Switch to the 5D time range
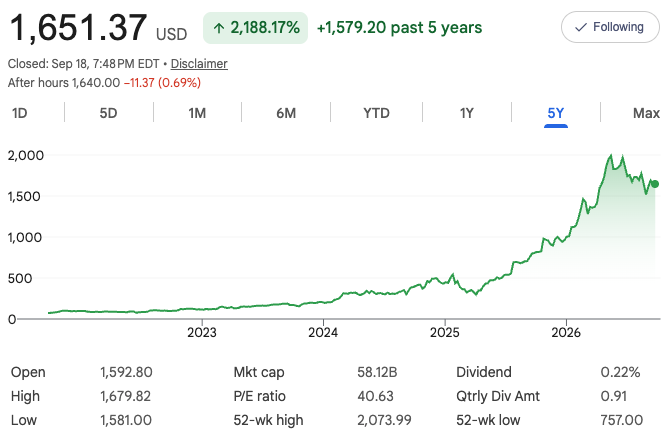This screenshot has height=435, width=672. (108, 113)
